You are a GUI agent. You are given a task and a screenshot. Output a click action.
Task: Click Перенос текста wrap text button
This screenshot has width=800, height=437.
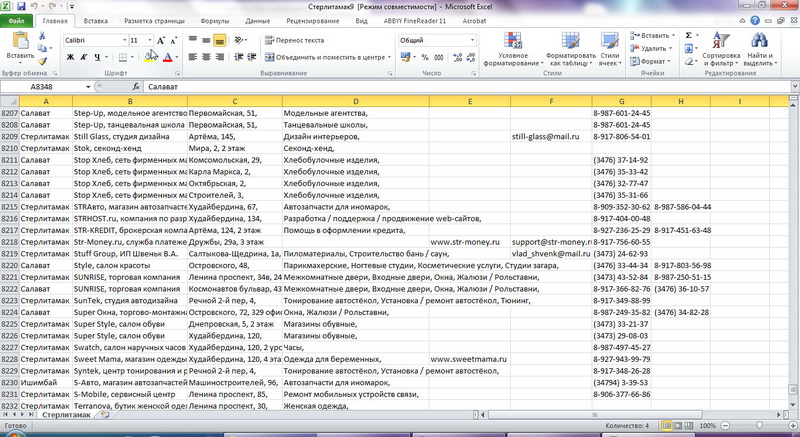pyautogui.click(x=294, y=40)
